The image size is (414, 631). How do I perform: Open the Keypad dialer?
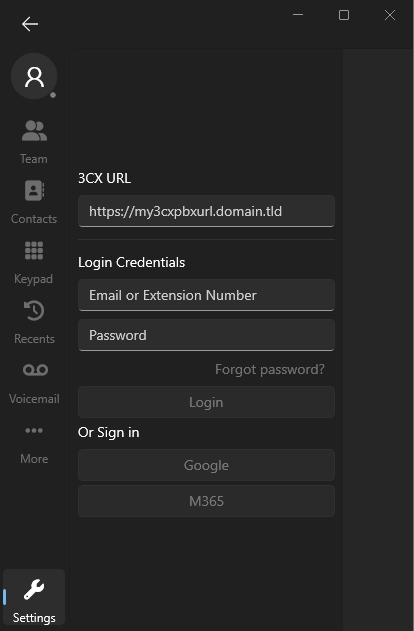click(x=34, y=262)
